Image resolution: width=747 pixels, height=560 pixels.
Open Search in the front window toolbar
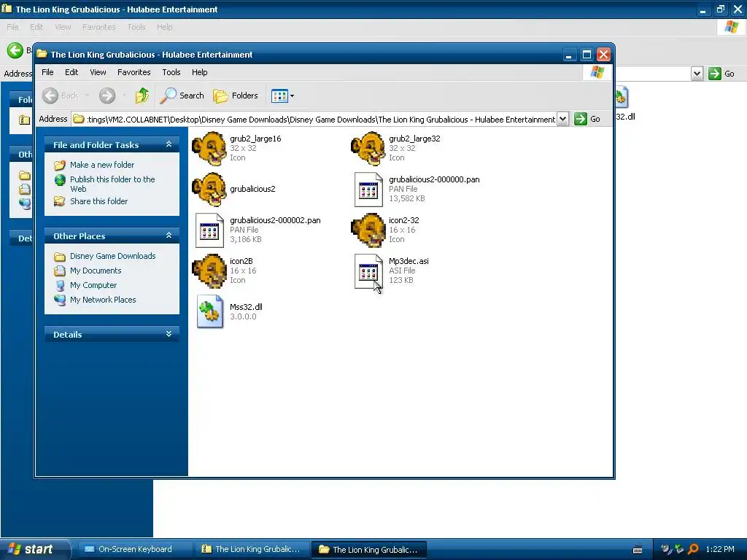(x=182, y=96)
